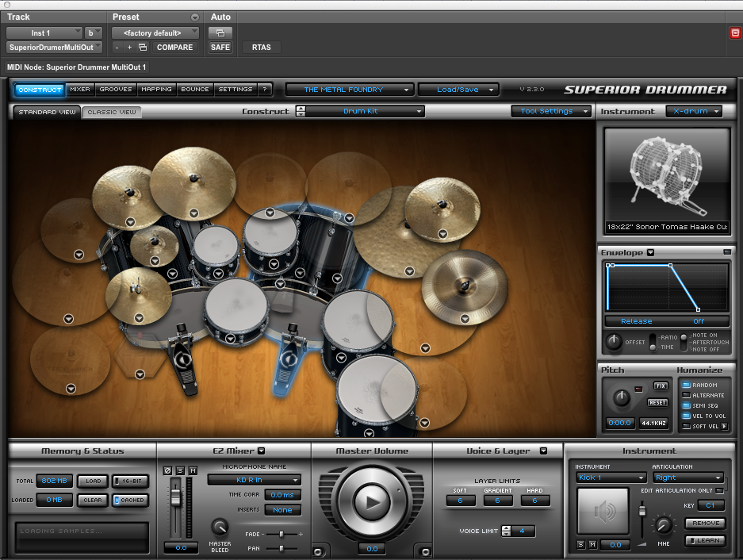Click the Pitch knob

621,398
